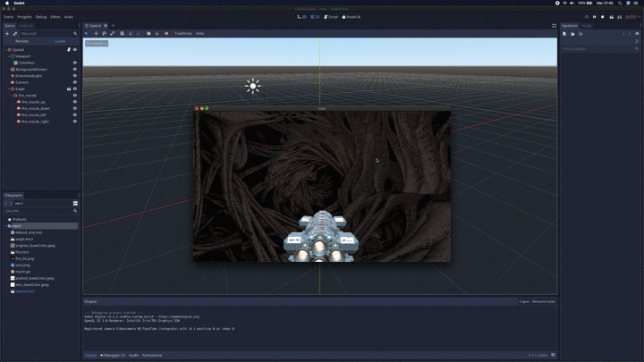Open the viewport Perspective view menu
This screenshot has height=362, width=644.
pyautogui.click(x=97, y=43)
